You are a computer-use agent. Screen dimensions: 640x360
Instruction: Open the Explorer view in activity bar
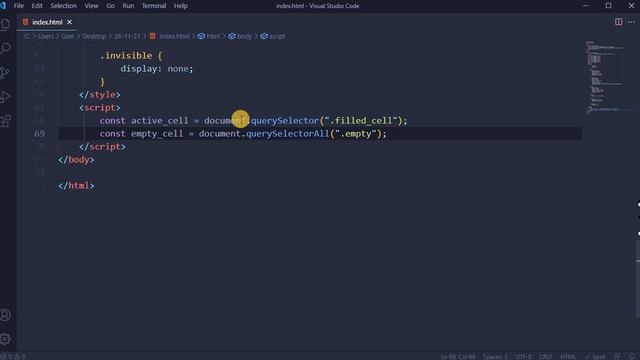(5, 24)
